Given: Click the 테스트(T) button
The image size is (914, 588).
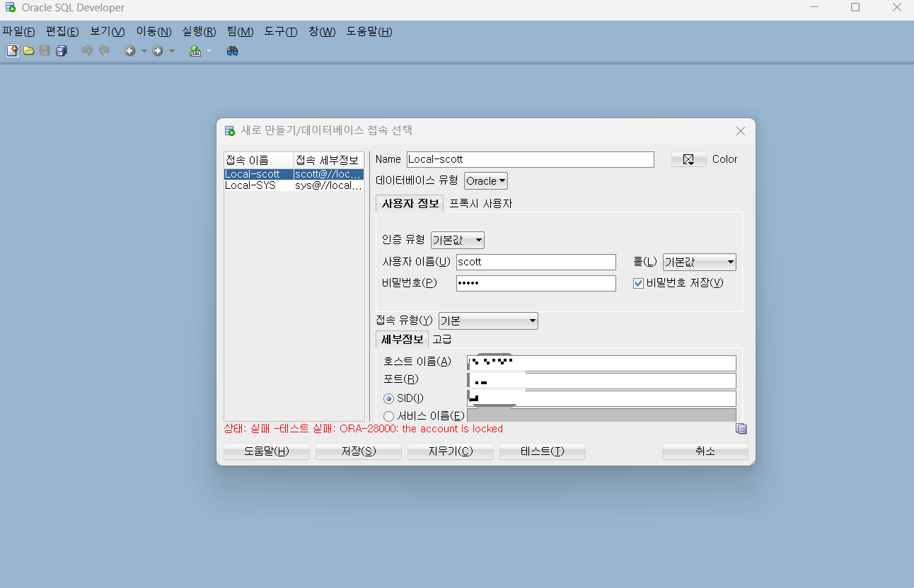Looking at the screenshot, I should [543, 451].
